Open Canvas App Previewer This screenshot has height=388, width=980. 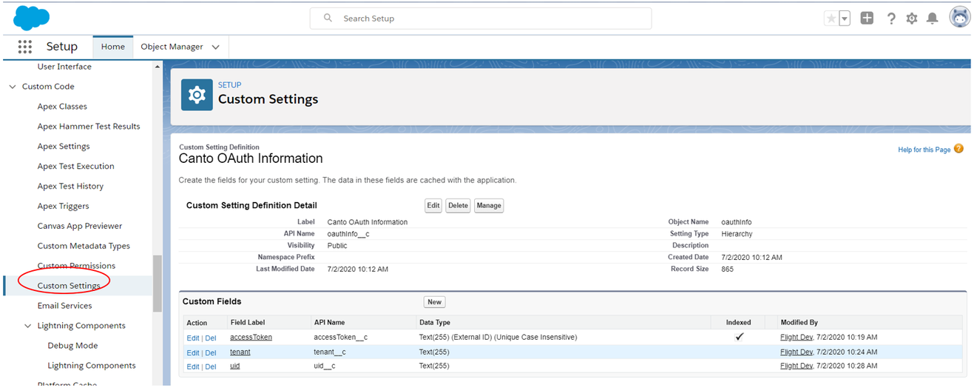[x=80, y=227]
